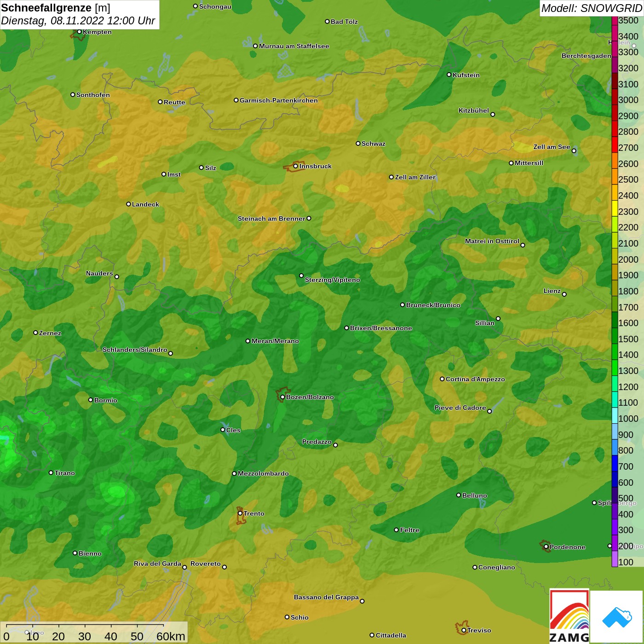Viewport: 644px width, 644px height.
Task: Select the 1500 green legend swatch
Action: 615,335
